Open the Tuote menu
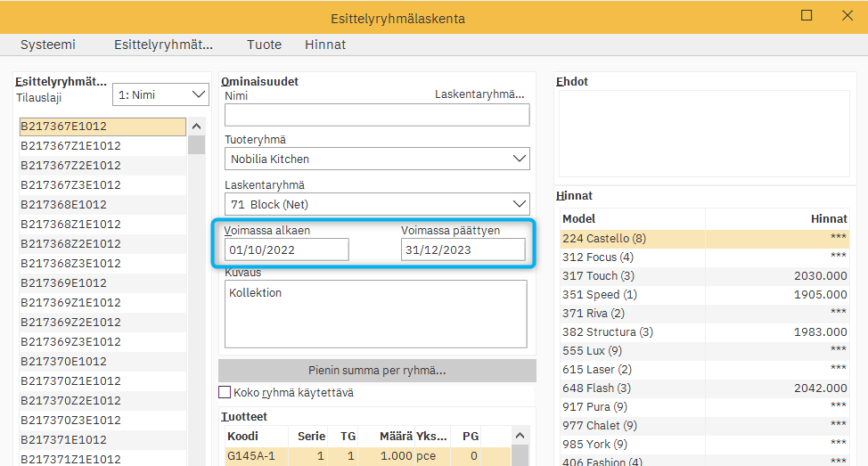Image resolution: width=868 pixels, height=466 pixels. [x=264, y=45]
